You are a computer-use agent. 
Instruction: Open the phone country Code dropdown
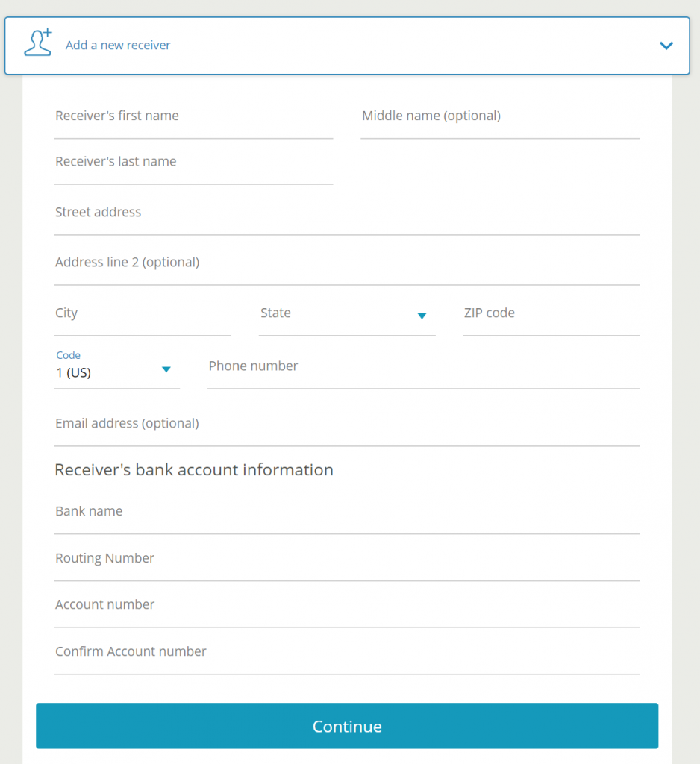tap(116, 371)
